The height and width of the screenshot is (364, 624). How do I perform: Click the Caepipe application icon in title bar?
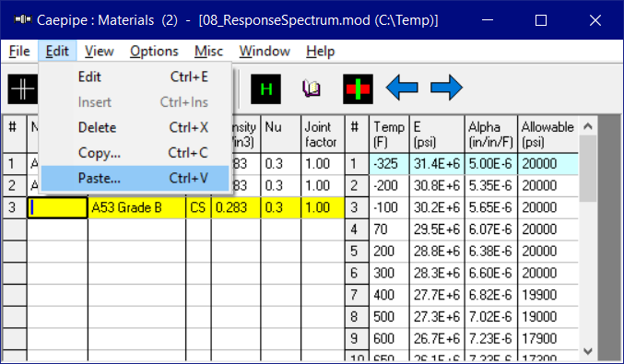coord(23,20)
